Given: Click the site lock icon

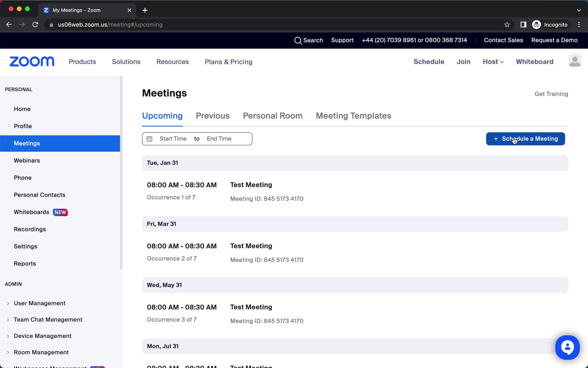Looking at the screenshot, I should click(x=51, y=25).
